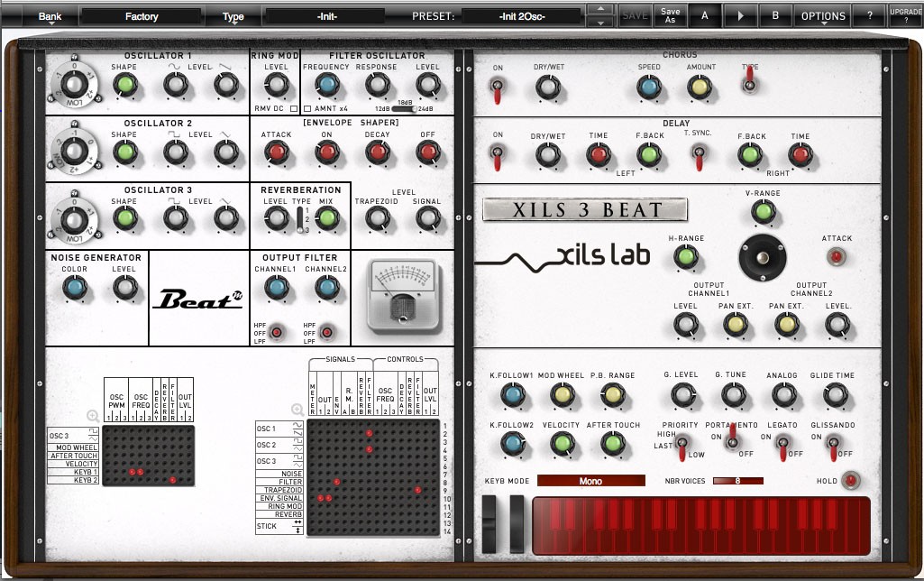This screenshot has height=581, width=924.
Task: Click the Delay right feedback knob
Action: (x=750, y=155)
